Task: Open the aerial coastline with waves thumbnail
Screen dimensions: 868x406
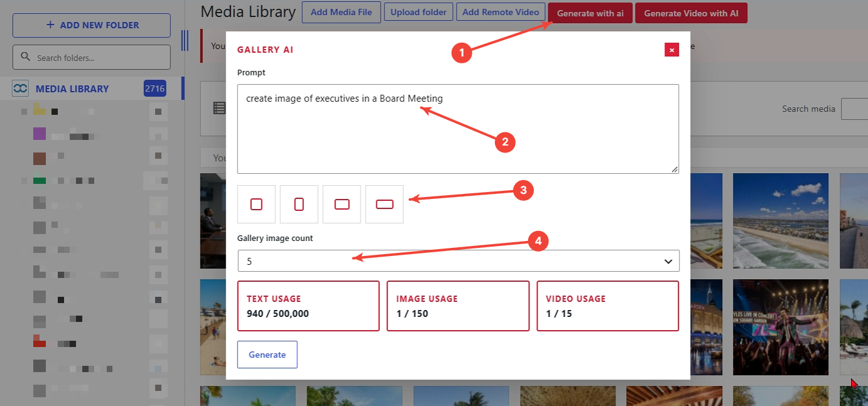Action: pyautogui.click(x=781, y=221)
